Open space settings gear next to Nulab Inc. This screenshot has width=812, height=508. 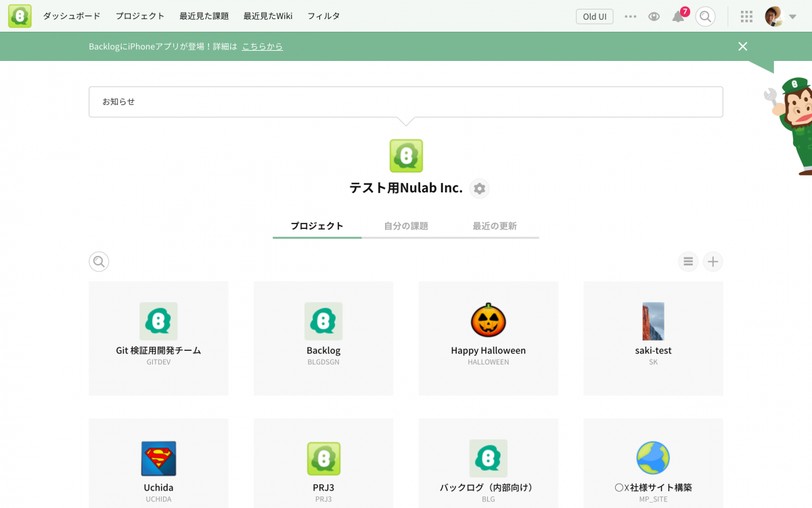point(480,188)
